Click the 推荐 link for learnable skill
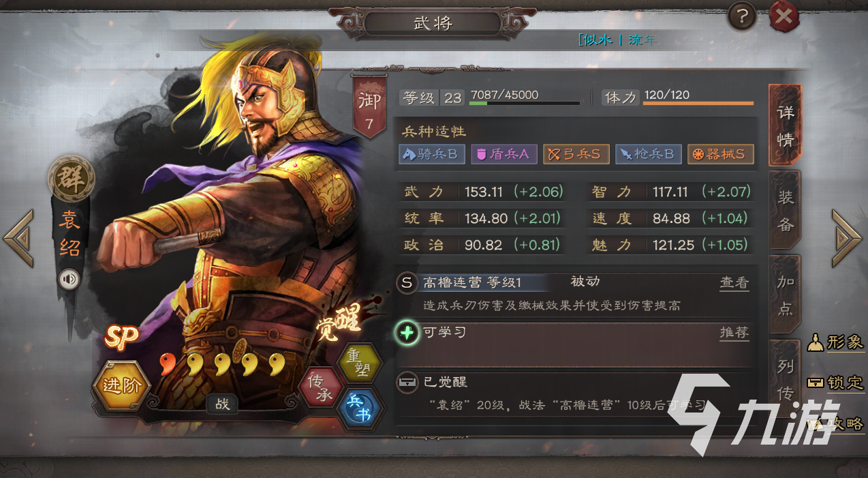This screenshot has height=478, width=868. 734,332
